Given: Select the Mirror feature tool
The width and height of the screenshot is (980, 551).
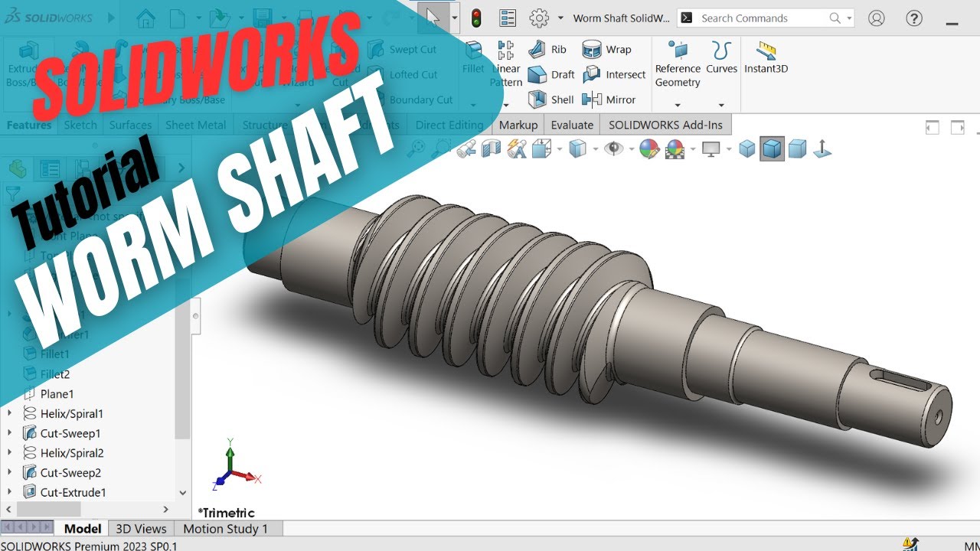Looking at the screenshot, I should click(x=609, y=99).
